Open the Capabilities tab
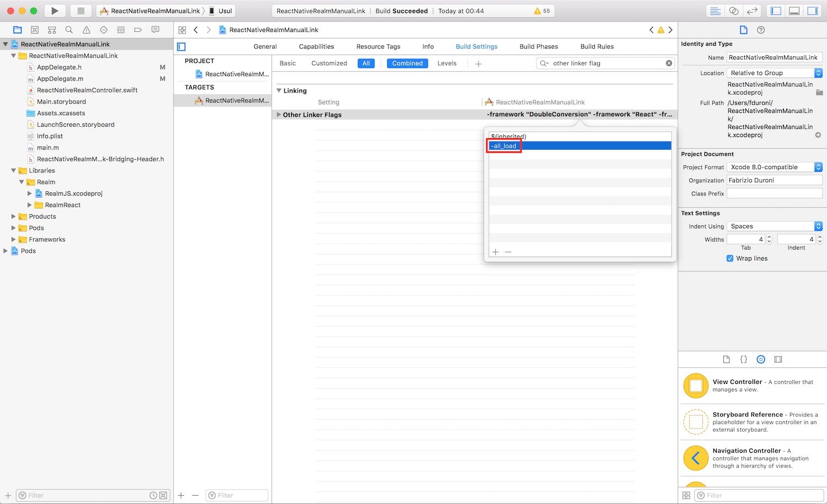827x504 pixels. pyautogui.click(x=316, y=47)
